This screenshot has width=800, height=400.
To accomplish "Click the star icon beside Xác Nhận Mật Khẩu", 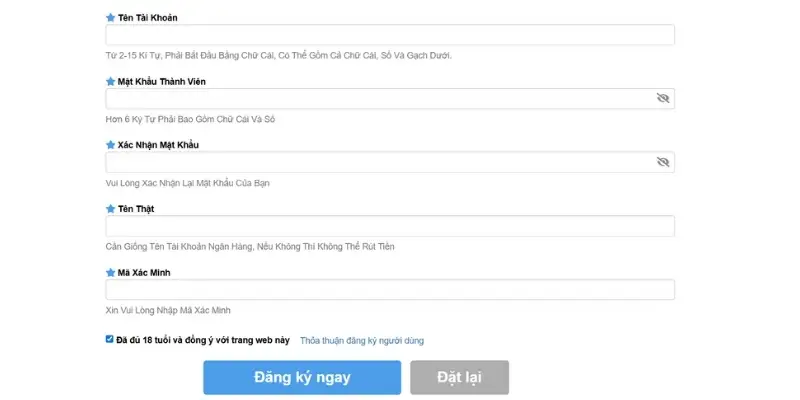I will (x=110, y=145).
